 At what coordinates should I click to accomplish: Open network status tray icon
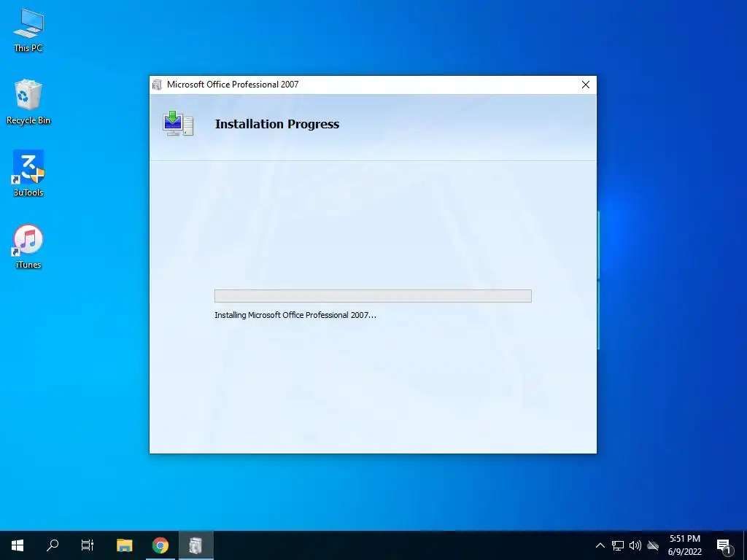(x=618, y=545)
